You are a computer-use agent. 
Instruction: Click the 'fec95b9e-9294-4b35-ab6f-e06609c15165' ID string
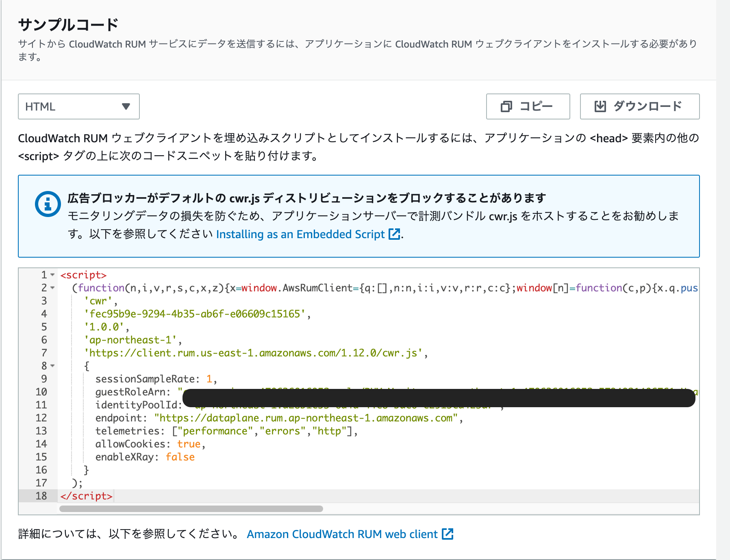(x=195, y=314)
